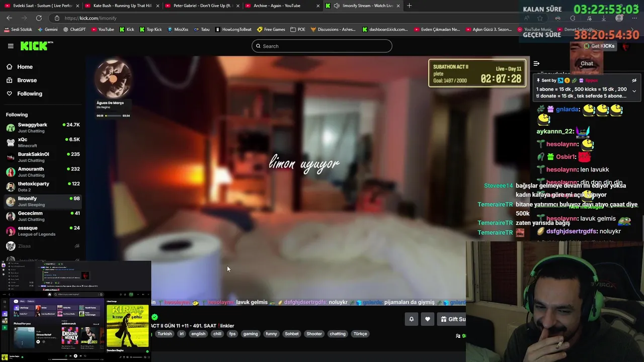Click the browser back arrow
Screen dimensions: 644x362
click(x=9, y=18)
